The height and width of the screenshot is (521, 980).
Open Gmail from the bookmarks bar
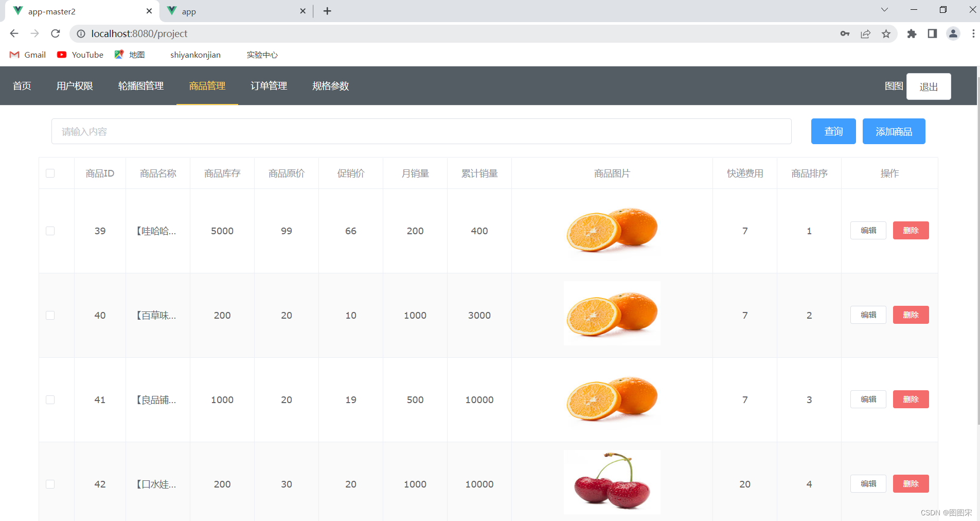(27, 55)
